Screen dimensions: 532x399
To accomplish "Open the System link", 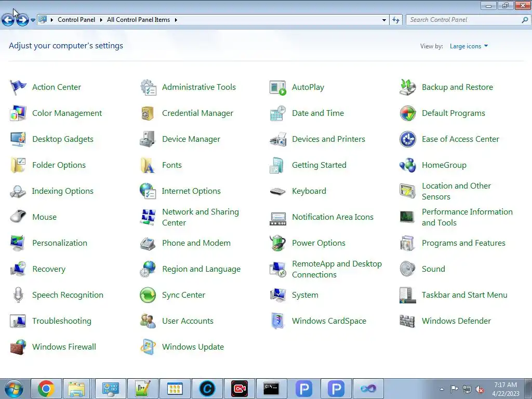I will click(305, 295).
